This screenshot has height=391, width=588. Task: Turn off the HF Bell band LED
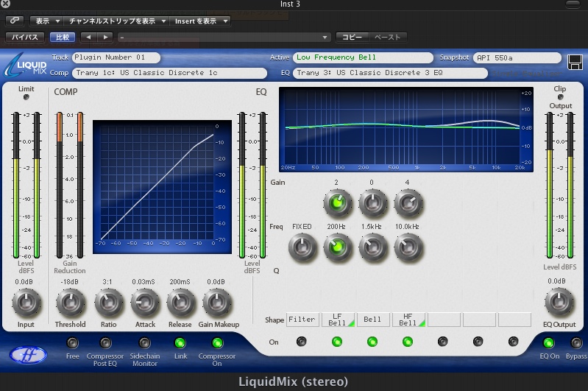(407, 342)
